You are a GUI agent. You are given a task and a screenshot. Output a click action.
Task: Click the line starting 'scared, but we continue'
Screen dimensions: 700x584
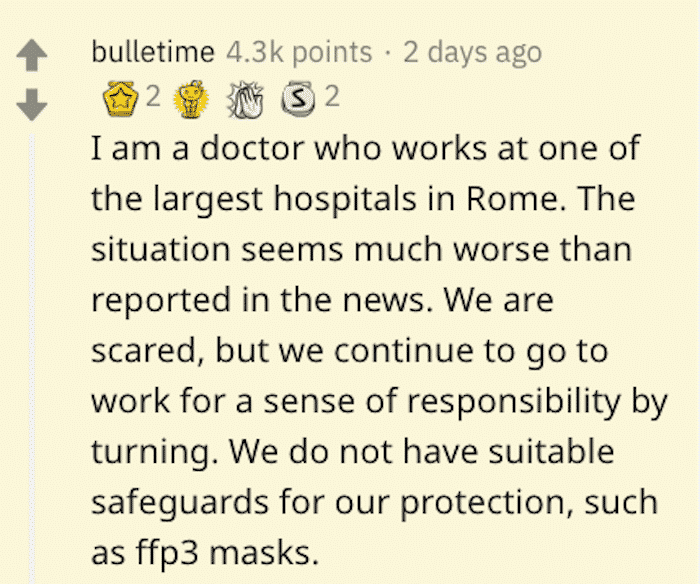[x=350, y=351]
